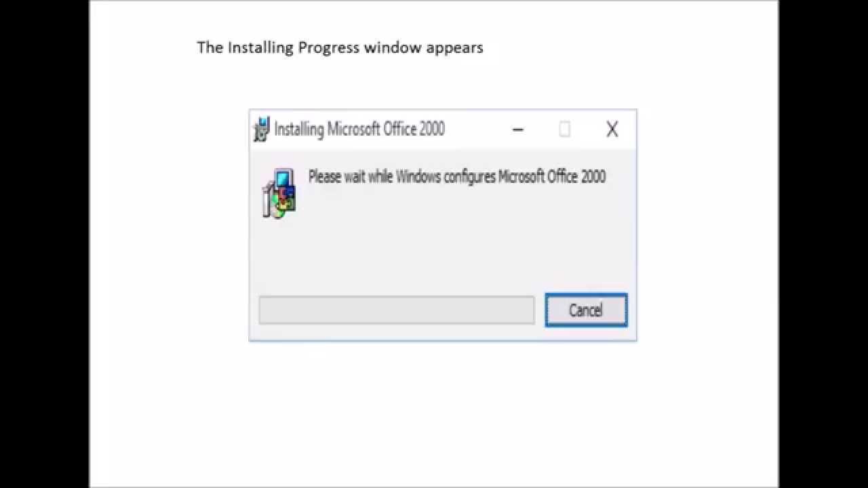868x488 pixels.
Task: Click the empty installation progress bar
Action: [x=397, y=310]
